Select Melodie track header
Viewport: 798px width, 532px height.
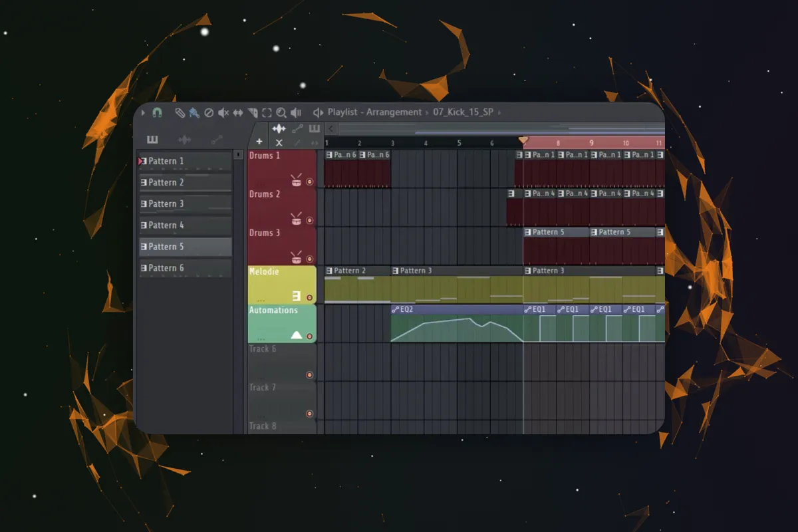point(282,284)
